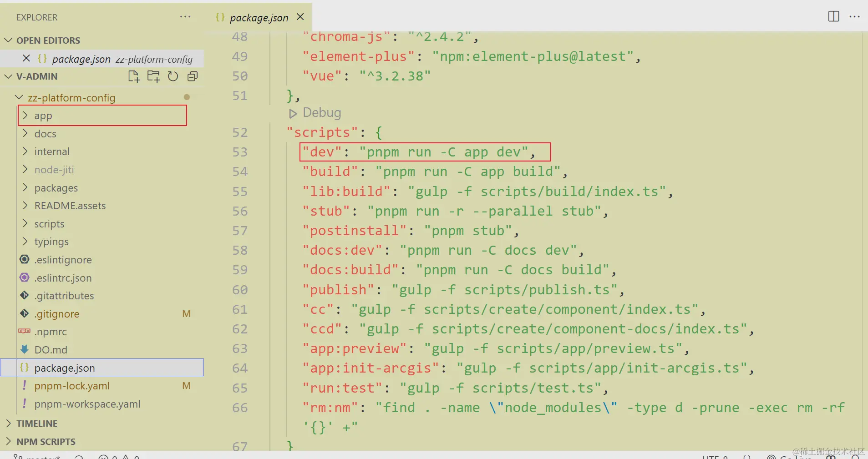868x459 pixels.
Task: Expand the docs folder
Action: (25, 133)
